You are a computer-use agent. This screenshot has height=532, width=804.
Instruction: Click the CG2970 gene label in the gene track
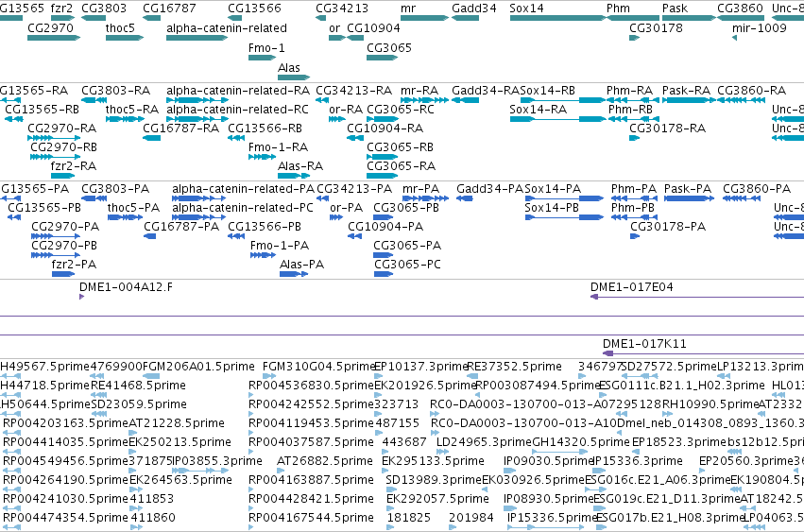click(x=51, y=28)
